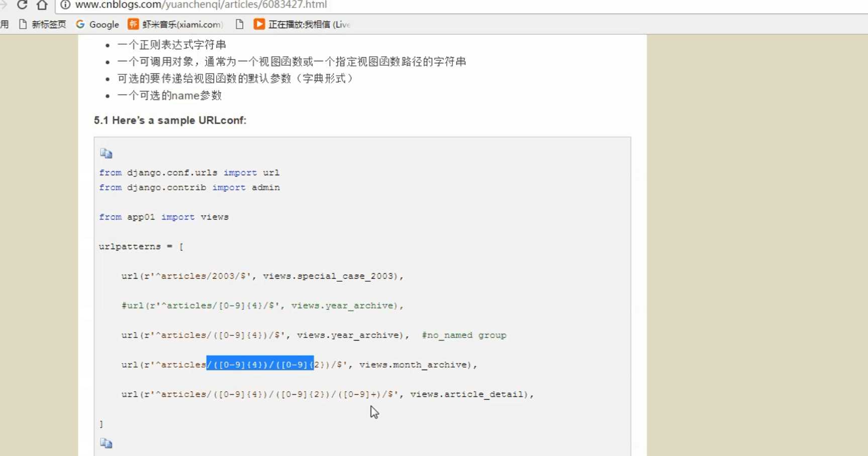Screen dimensions: 868x456
Task: Click the bullet about 可调用对象 视图函数
Action: point(292,62)
